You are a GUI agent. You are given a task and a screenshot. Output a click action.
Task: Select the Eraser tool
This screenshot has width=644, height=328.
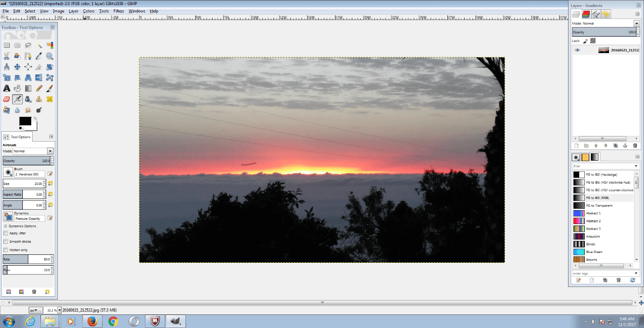click(7, 99)
